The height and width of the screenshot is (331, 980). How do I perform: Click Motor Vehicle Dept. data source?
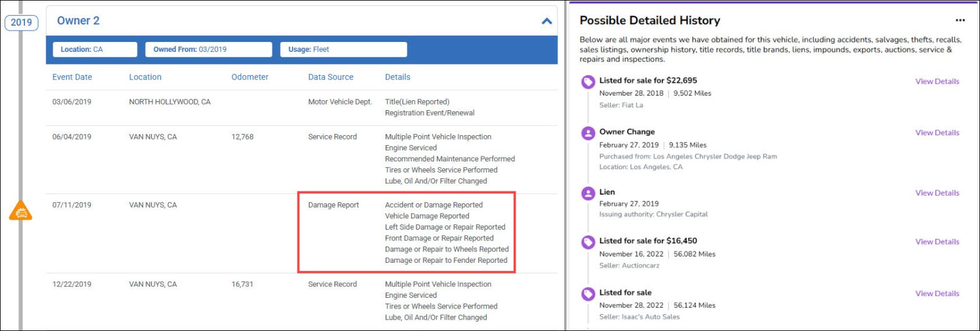point(340,101)
